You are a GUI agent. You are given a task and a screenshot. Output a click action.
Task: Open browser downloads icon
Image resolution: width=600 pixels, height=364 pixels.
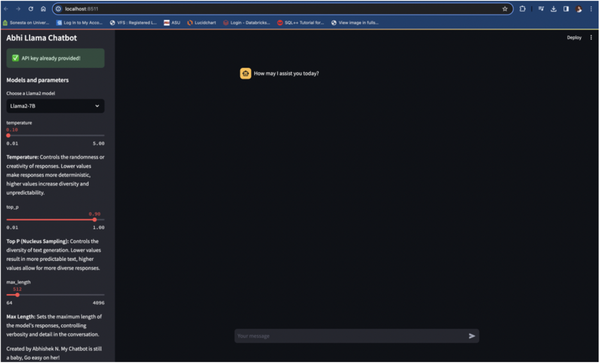pos(553,9)
